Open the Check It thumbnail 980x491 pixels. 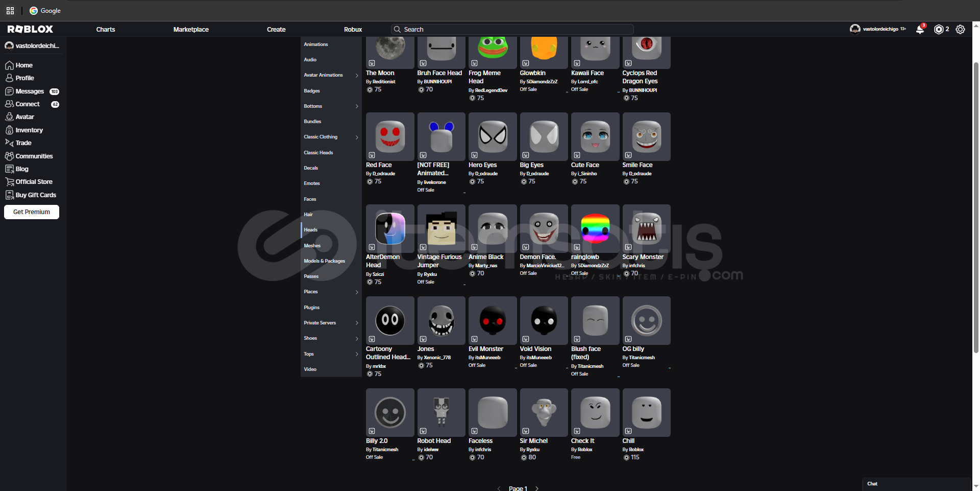tap(595, 412)
